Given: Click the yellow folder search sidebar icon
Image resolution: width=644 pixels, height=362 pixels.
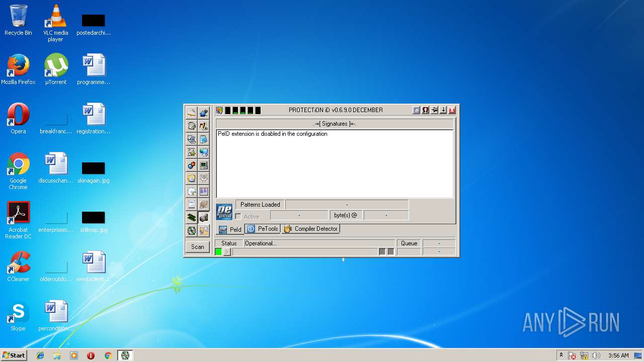Looking at the screenshot, I should (x=191, y=178).
